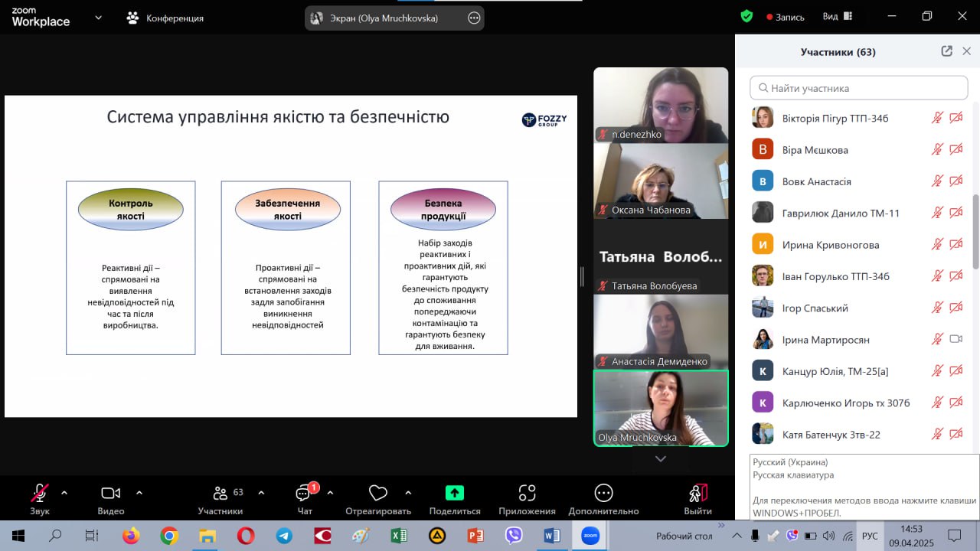Leave the meeting with Выйти
This screenshot has width=980, height=551.
click(x=697, y=499)
